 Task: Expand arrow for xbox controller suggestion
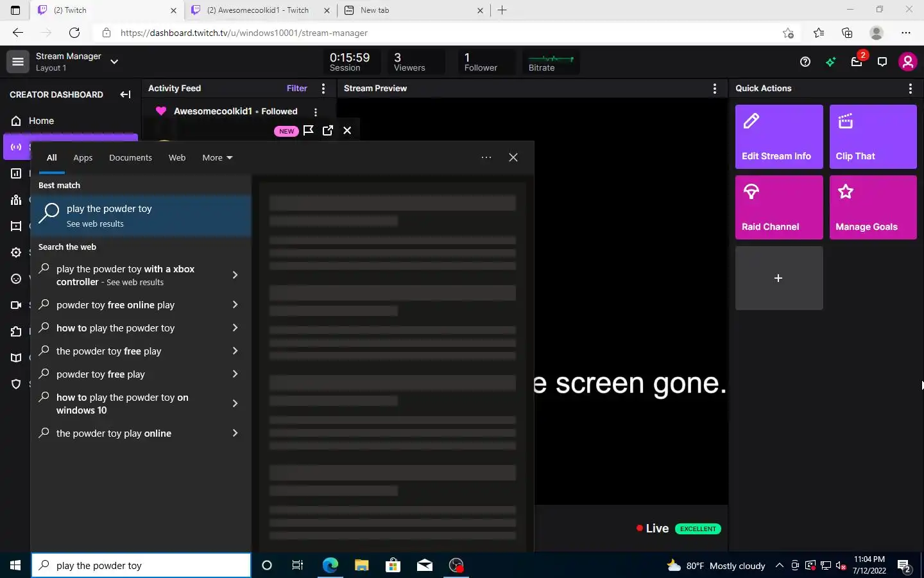[235, 275]
